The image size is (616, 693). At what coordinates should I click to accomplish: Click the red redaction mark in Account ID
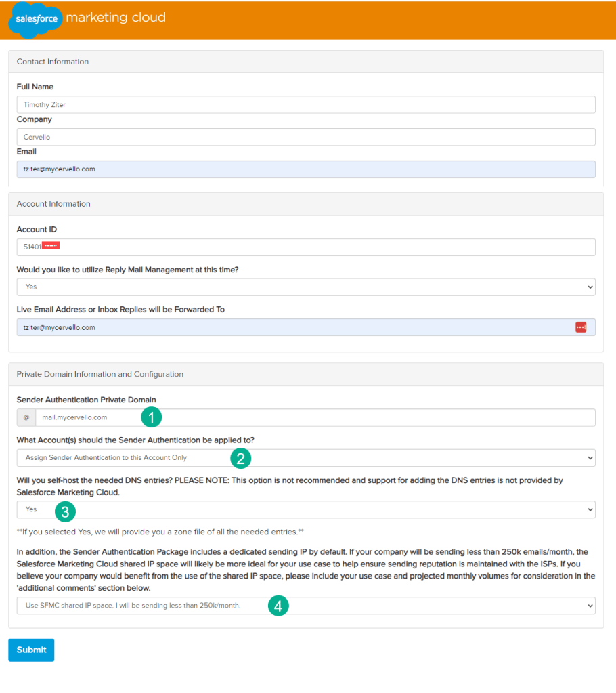pyautogui.click(x=51, y=247)
